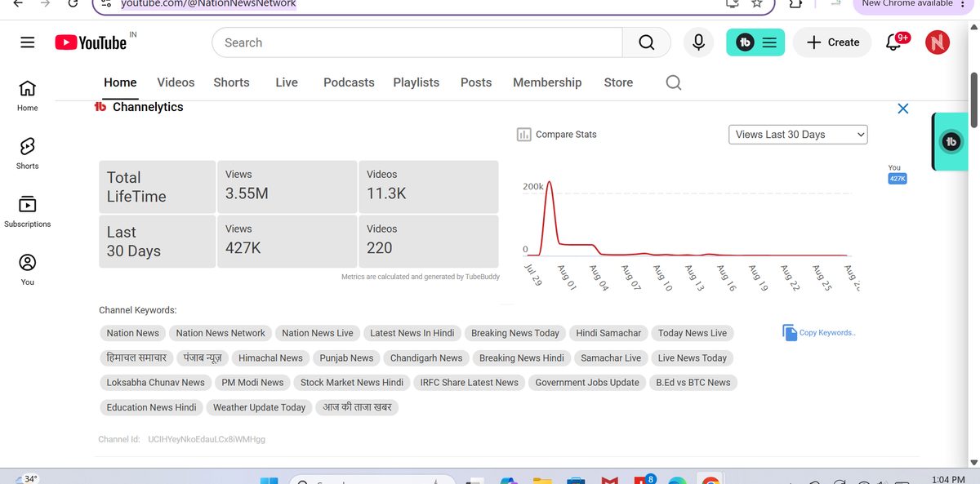
Task: Search within the channel tabs magnifier
Action: (x=673, y=82)
